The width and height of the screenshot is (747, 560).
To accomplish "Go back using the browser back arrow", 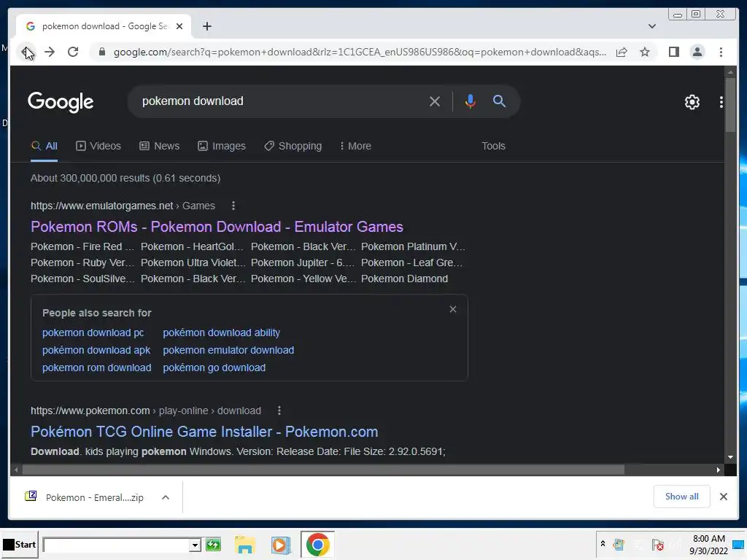I will coord(26,52).
